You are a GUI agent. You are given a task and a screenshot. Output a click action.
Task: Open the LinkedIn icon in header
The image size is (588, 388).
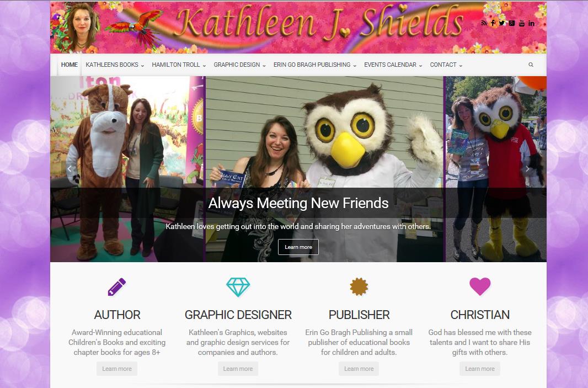pos(531,23)
